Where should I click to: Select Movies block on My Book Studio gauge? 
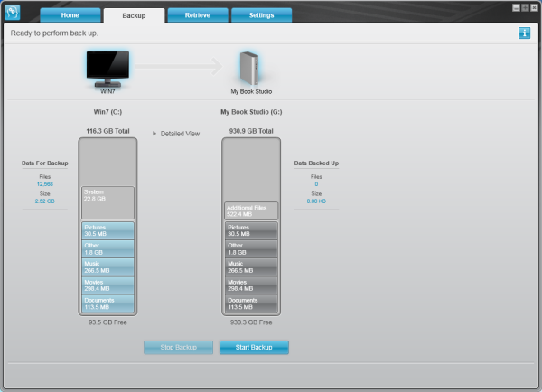(x=251, y=285)
